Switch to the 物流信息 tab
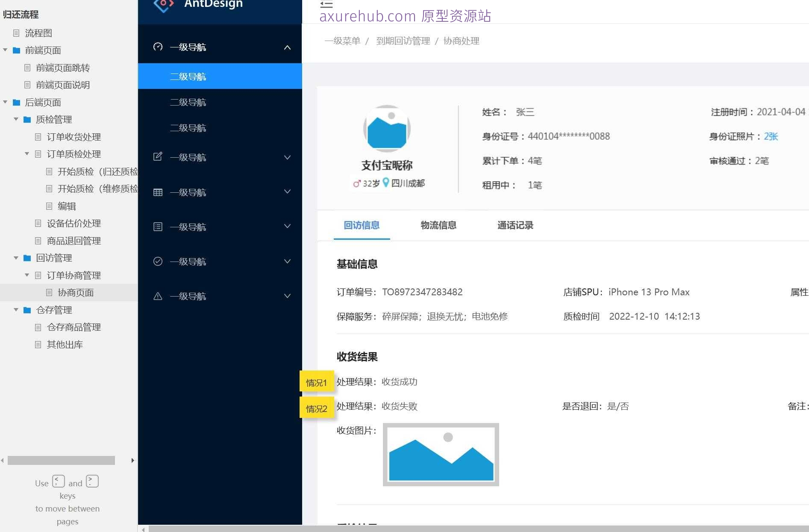Viewport: 809px width, 532px height. pos(438,225)
